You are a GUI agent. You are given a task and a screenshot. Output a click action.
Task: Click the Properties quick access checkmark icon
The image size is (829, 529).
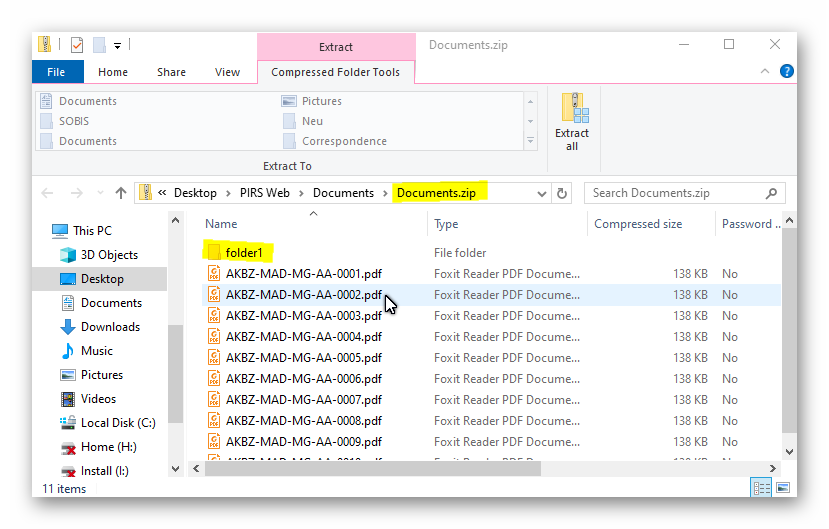coord(77,45)
